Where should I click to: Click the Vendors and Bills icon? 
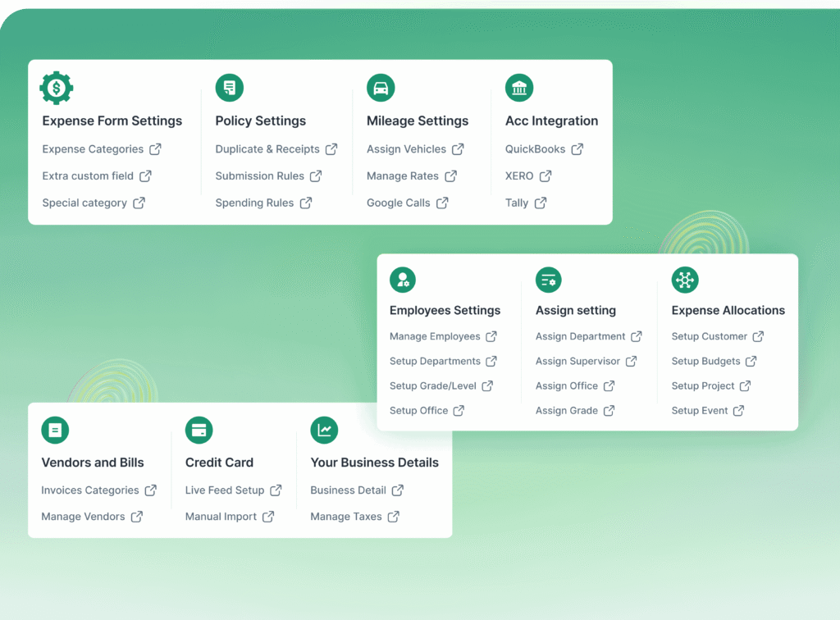(55, 430)
